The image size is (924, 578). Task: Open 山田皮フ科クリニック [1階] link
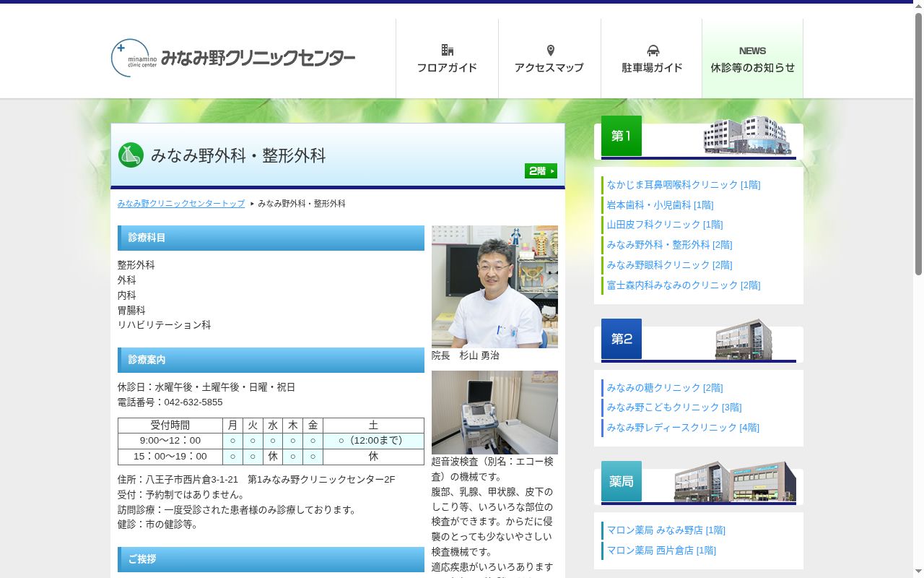click(665, 225)
